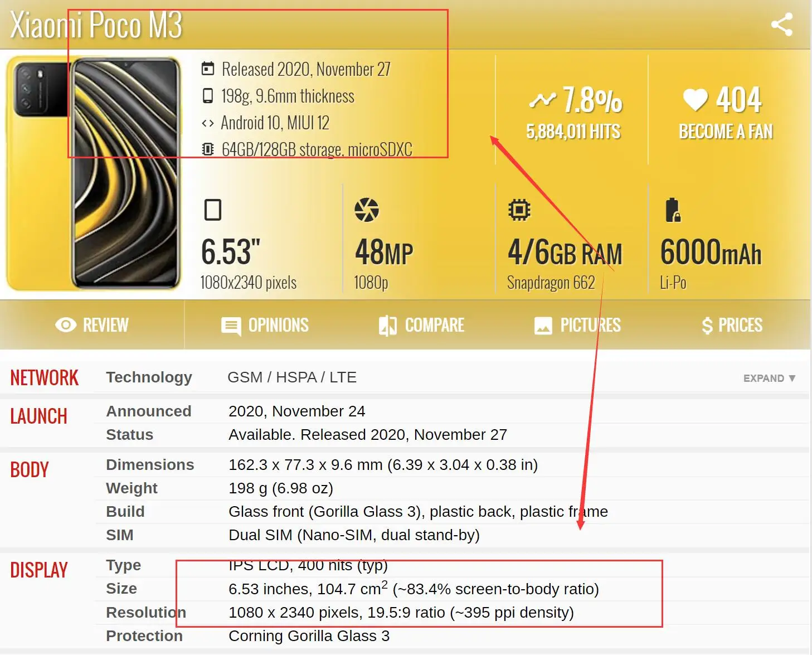The image size is (812, 655).
Task: Click the Technology spec label
Action: point(149,377)
